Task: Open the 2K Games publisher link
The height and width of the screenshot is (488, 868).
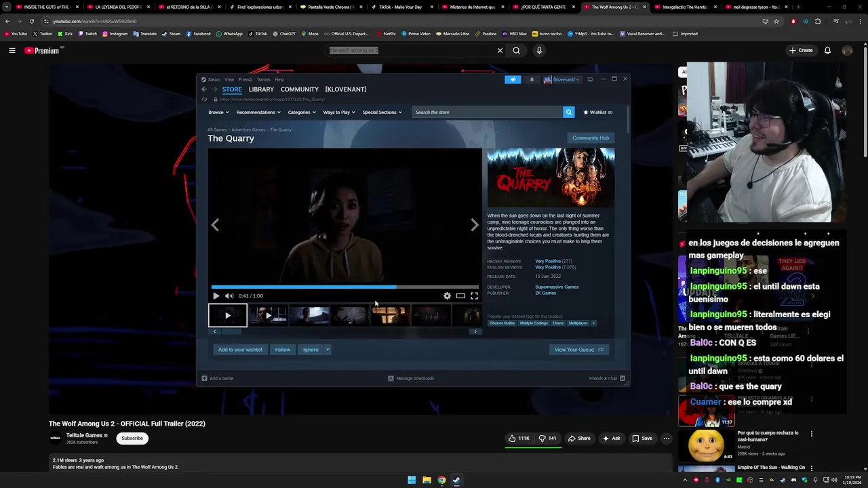Action: tap(545, 293)
